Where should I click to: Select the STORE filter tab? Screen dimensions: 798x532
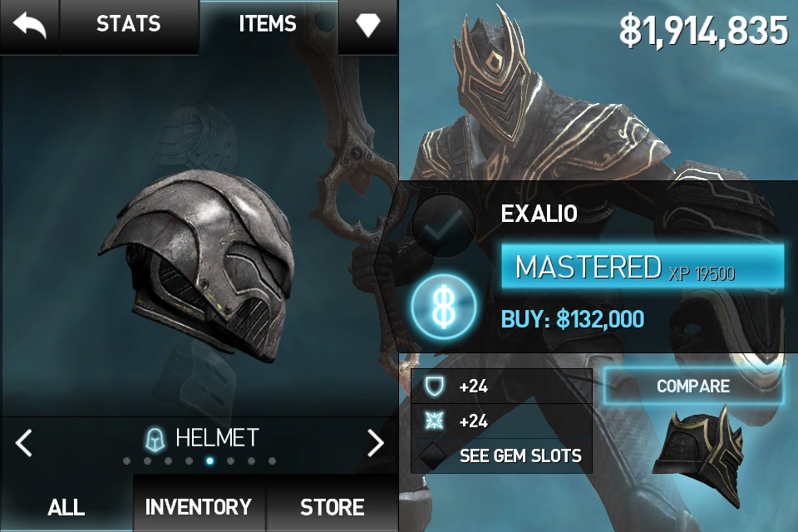[x=332, y=507]
